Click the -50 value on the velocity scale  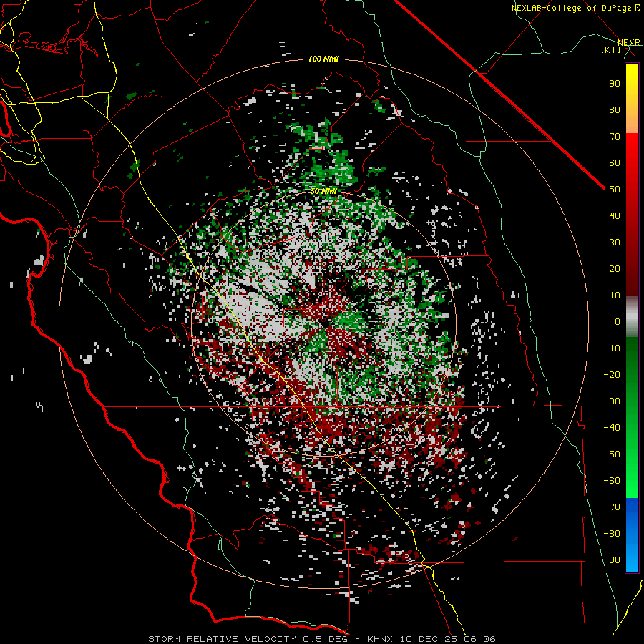coord(612,454)
